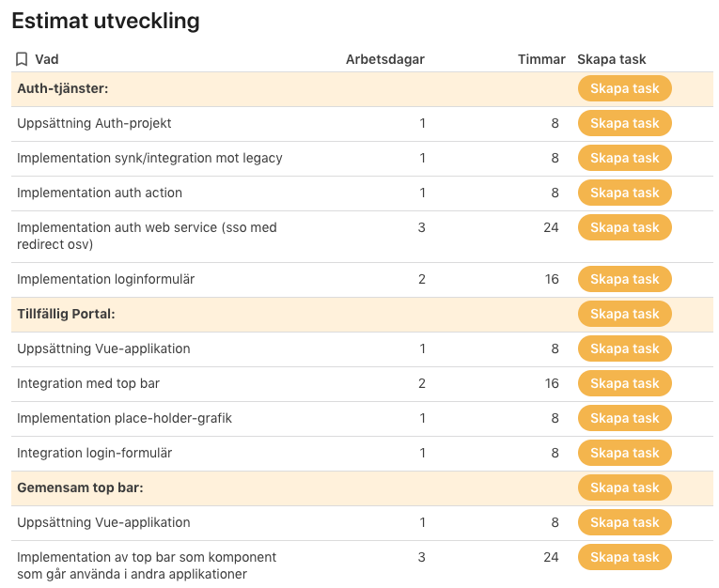Image resolution: width=719 pixels, height=588 pixels.
Task: Click Skapa task for Integration med top bar
Action: pos(624,383)
